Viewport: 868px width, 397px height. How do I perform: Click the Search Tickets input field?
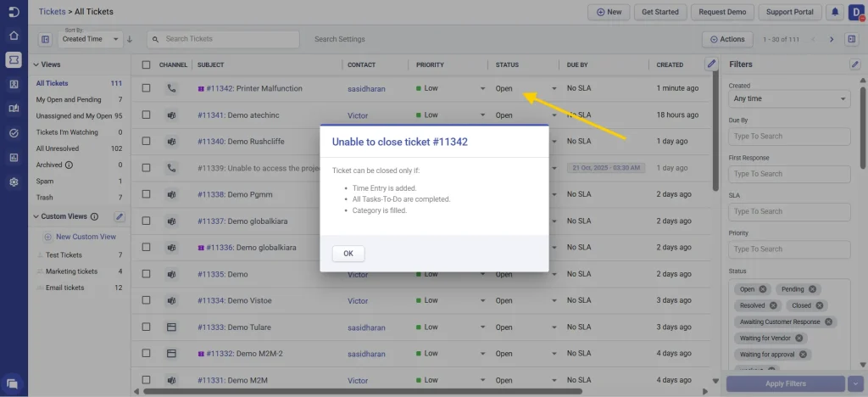223,39
